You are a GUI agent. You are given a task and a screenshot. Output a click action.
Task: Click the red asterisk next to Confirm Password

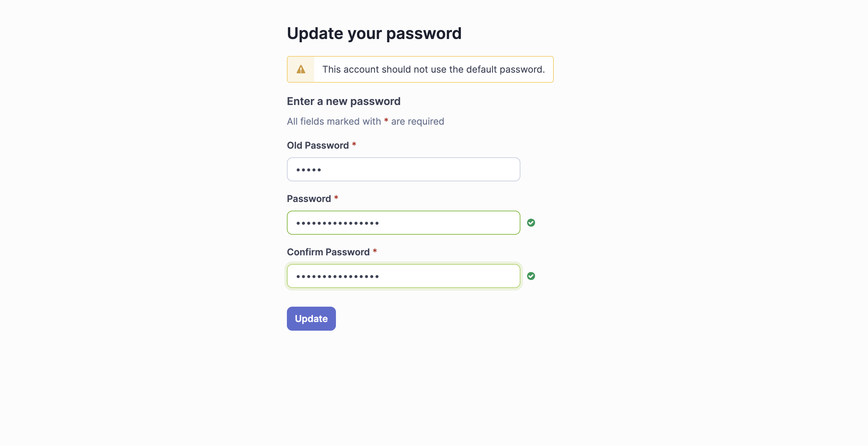click(x=375, y=251)
